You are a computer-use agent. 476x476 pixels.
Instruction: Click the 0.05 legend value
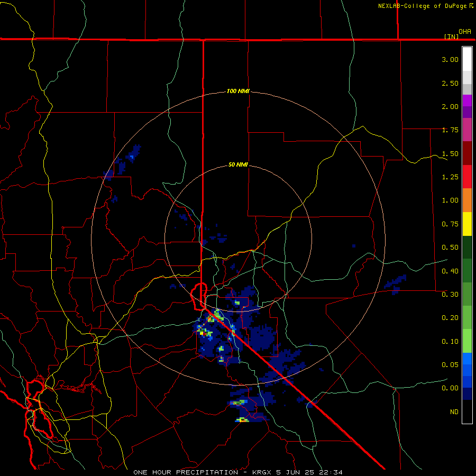(450, 365)
